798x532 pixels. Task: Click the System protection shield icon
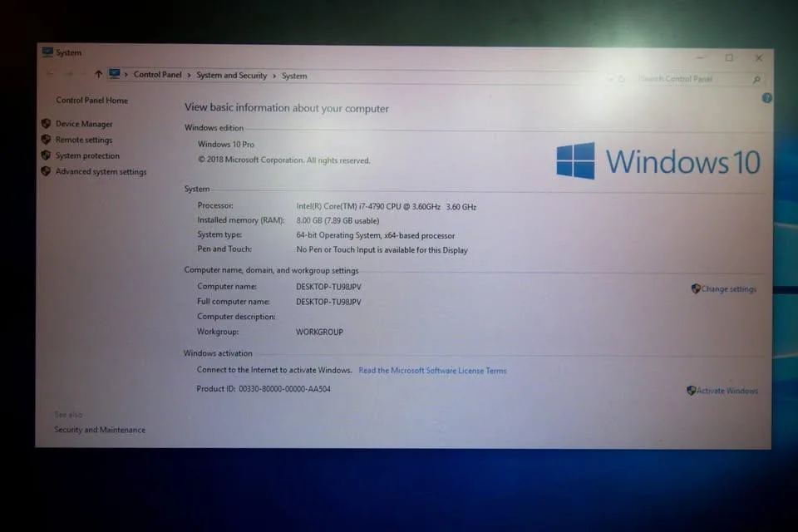click(47, 155)
